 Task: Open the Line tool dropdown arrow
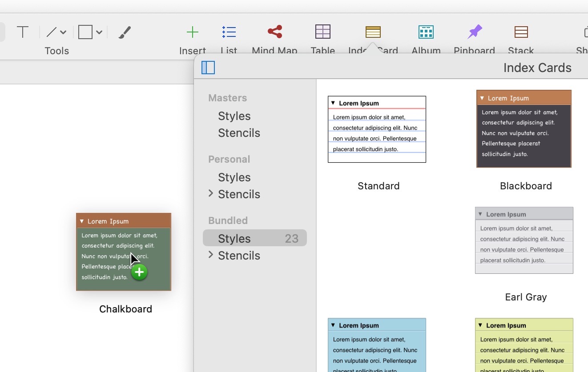tap(63, 32)
